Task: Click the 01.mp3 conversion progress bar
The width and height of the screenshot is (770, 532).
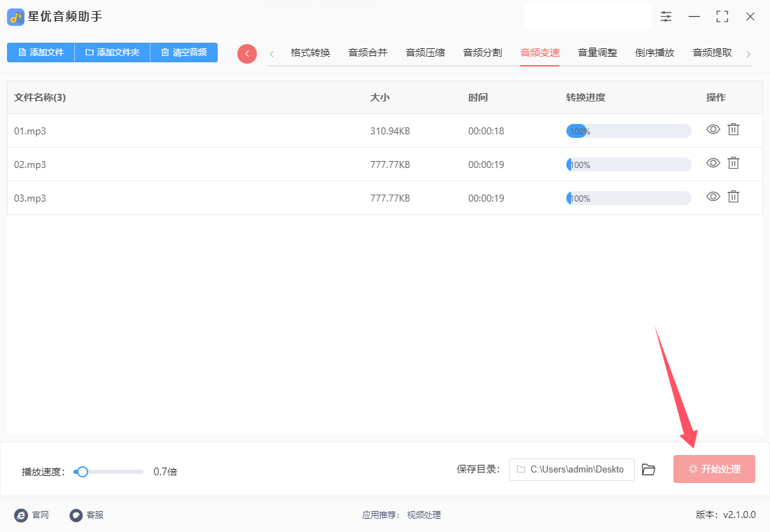Action: (629, 131)
